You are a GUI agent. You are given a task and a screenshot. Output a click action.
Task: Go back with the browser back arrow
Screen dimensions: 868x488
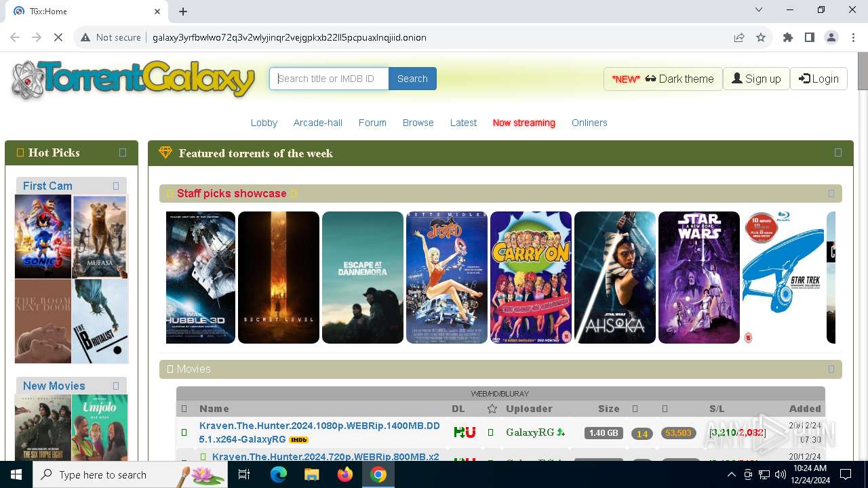(16, 37)
